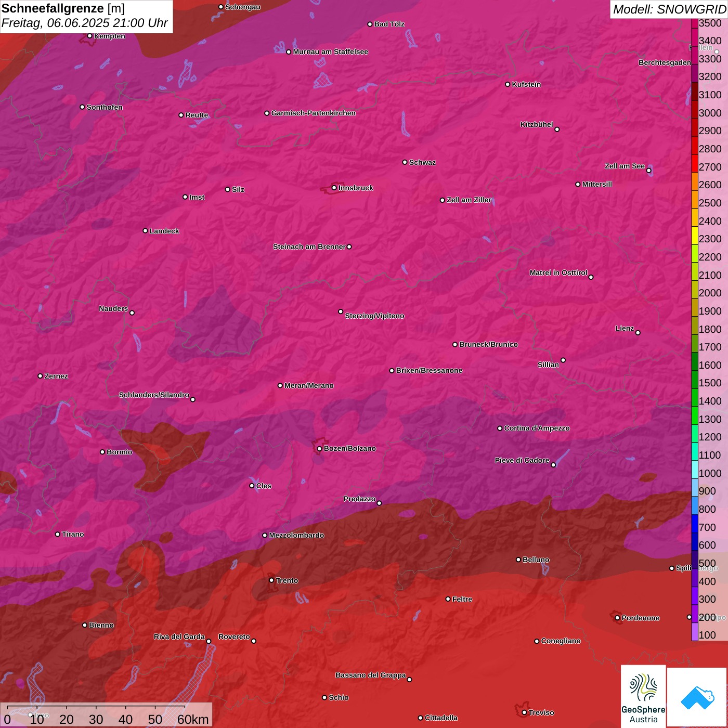Click the Bad Tölz city label

(389, 24)
